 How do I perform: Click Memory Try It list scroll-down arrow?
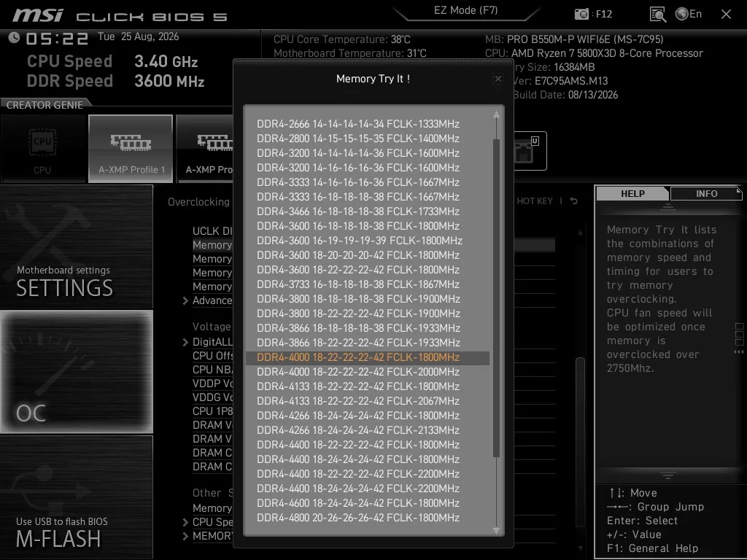point(496,531)
